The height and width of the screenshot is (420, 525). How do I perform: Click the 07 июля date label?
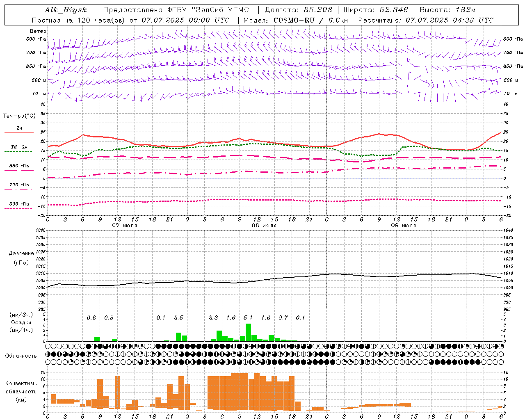click(x=125, y=226)
